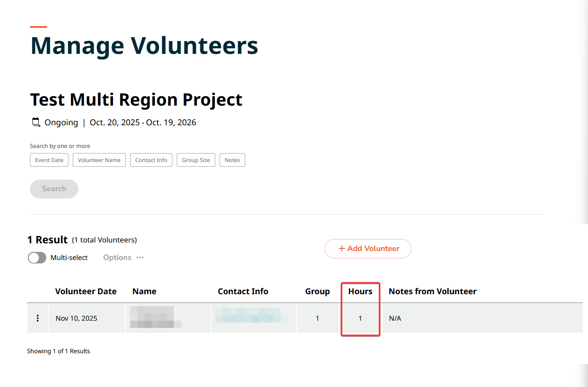588x387 pixels.
Task: Click the Options ellipsis icon
Action: point(140,257)
